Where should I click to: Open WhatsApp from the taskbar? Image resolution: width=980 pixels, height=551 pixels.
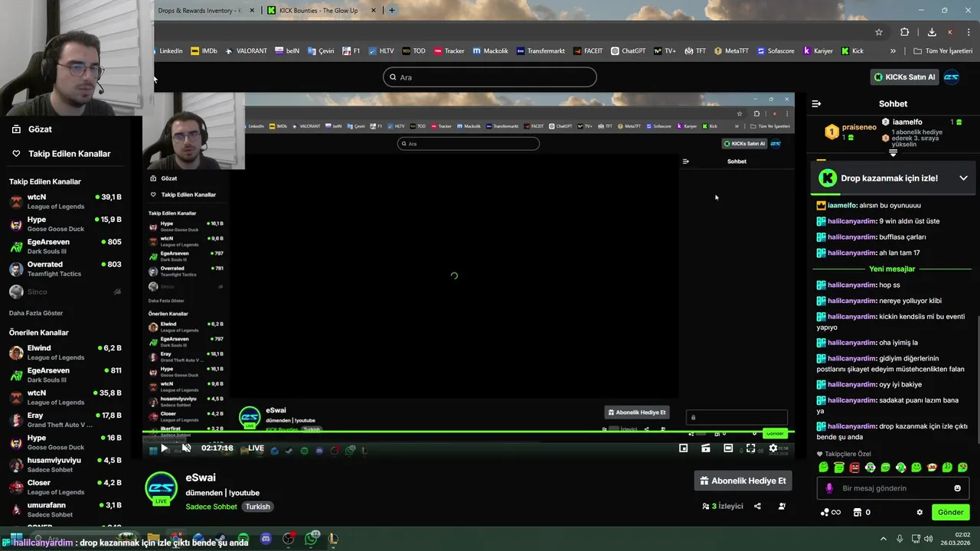pyautogui.click(x=311, y=539)
